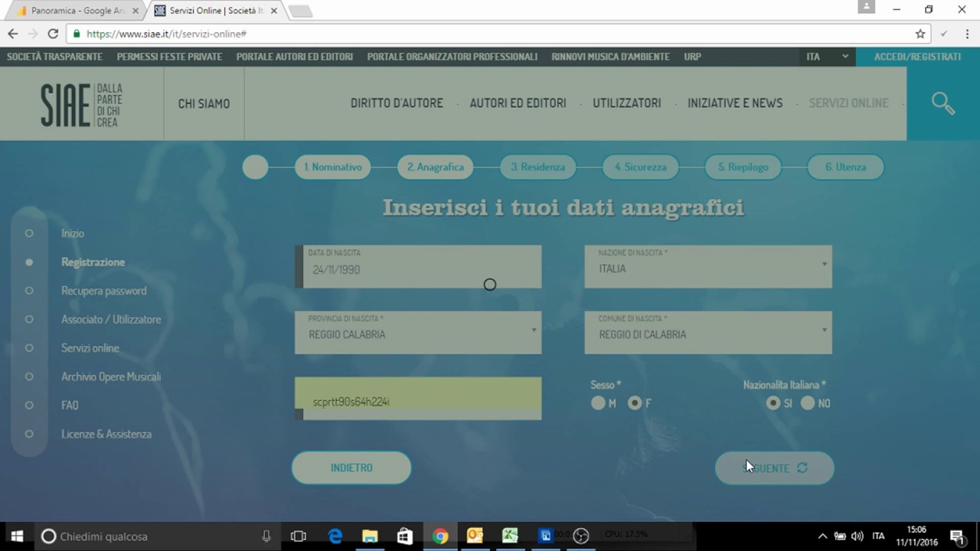The image size is (980, 551).
Task: Open the Autori ed Editori menu
Action: [518, 103]
